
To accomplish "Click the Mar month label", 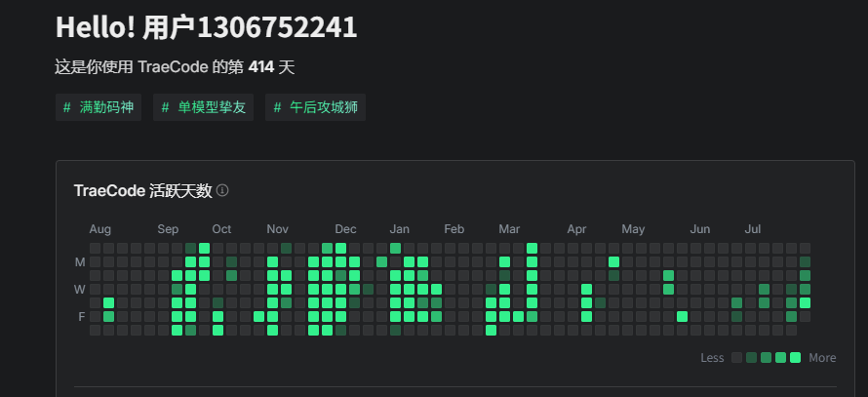I will [x=509, y=229].
